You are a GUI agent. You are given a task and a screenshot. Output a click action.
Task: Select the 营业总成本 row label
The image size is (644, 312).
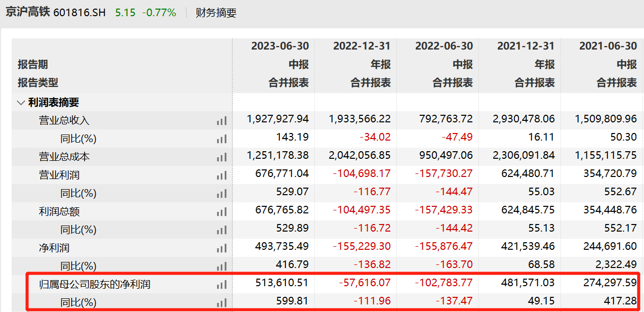click(64, 157)
